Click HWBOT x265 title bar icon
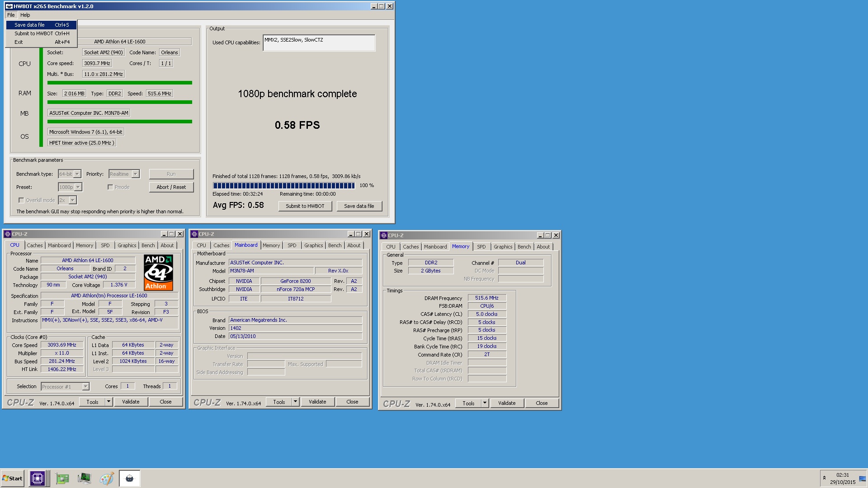Screen dimensions: 868x488 coord(9,6)
